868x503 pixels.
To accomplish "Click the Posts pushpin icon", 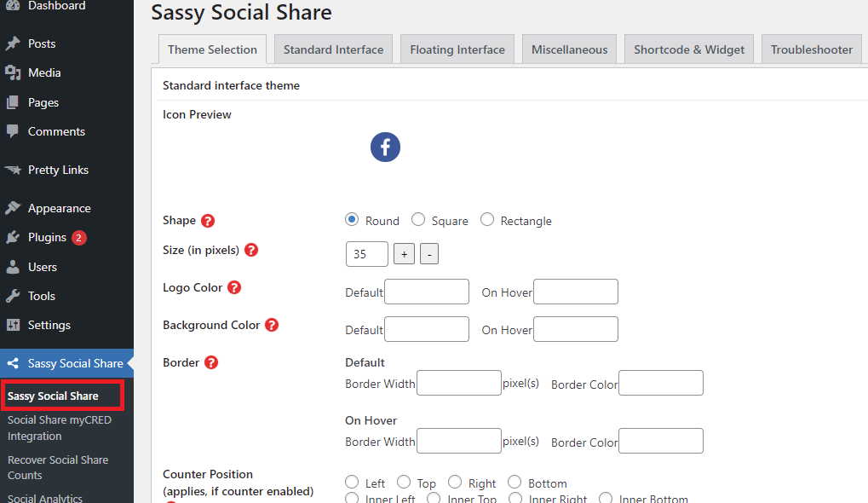I will click(12, 43).
